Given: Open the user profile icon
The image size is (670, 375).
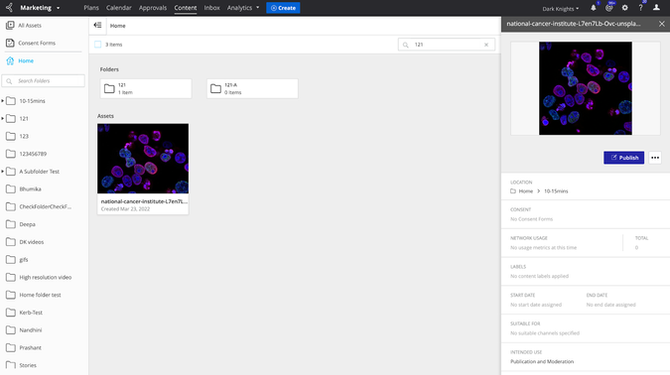Looking at the screenshot, I should click(x=656, y=8).
